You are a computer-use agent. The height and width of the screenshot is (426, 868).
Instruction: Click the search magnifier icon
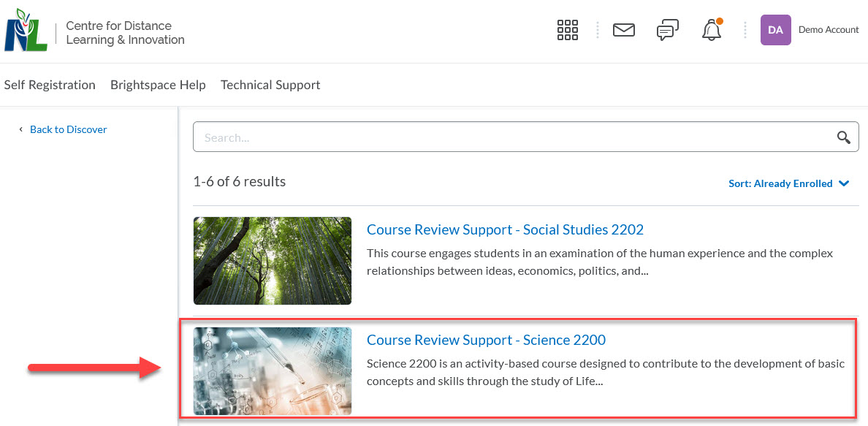[844, 137]
